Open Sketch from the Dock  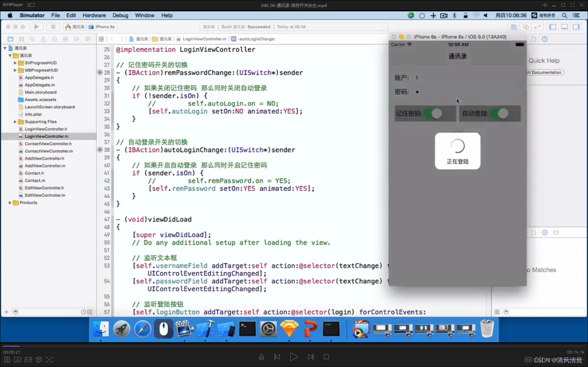pyautogui.click(x=289, y=329)
